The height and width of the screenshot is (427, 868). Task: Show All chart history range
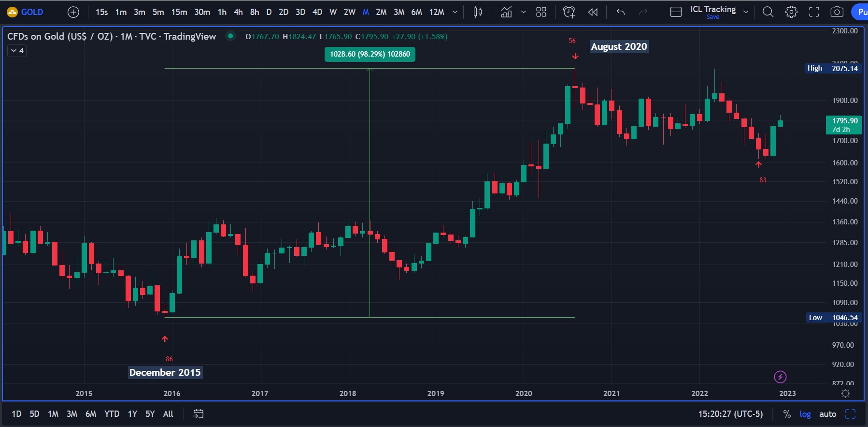coord(168,414)
